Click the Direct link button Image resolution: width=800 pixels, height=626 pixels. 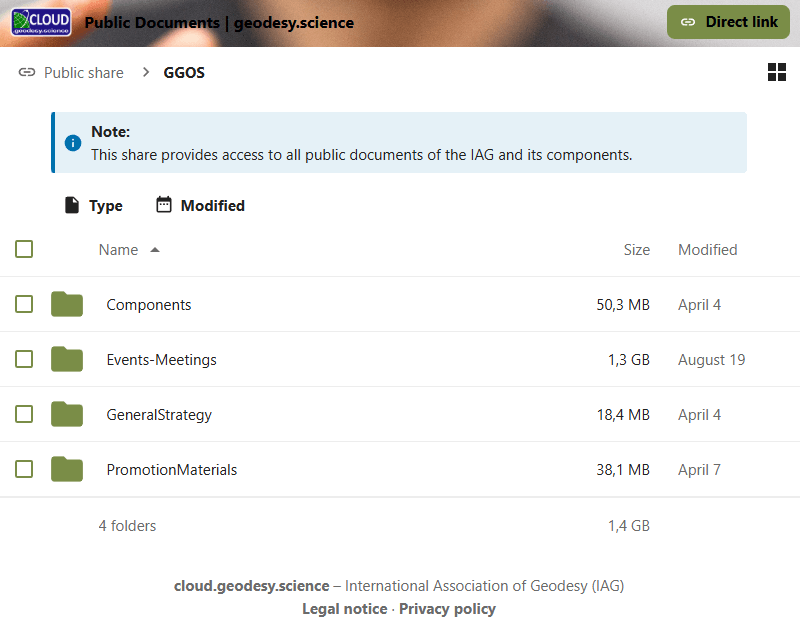tap(728, 22)
